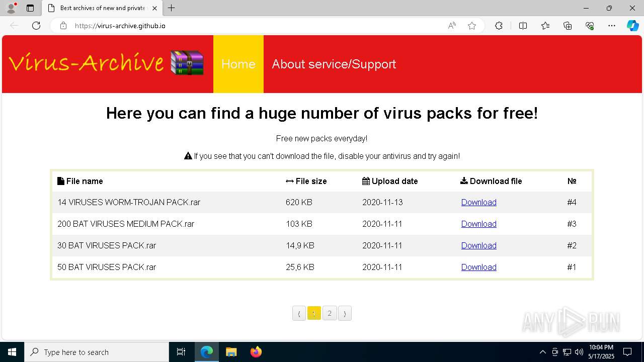Viewport: 644px width, 362px height.
Task: View site information lock icon
Action: click(63, 26)
